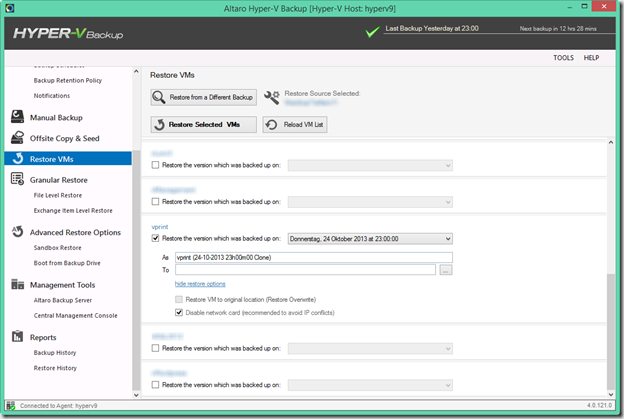The width and height of the screenshot is (624, 419).
Task: Open the HELP menu
Action: (591, 58)
